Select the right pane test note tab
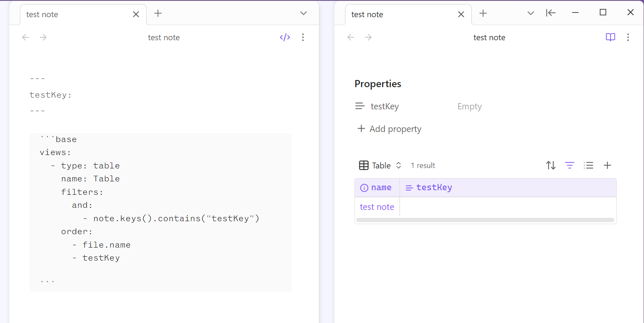The height and width of the screenshot is (323, 644). (x=408, y=14)
